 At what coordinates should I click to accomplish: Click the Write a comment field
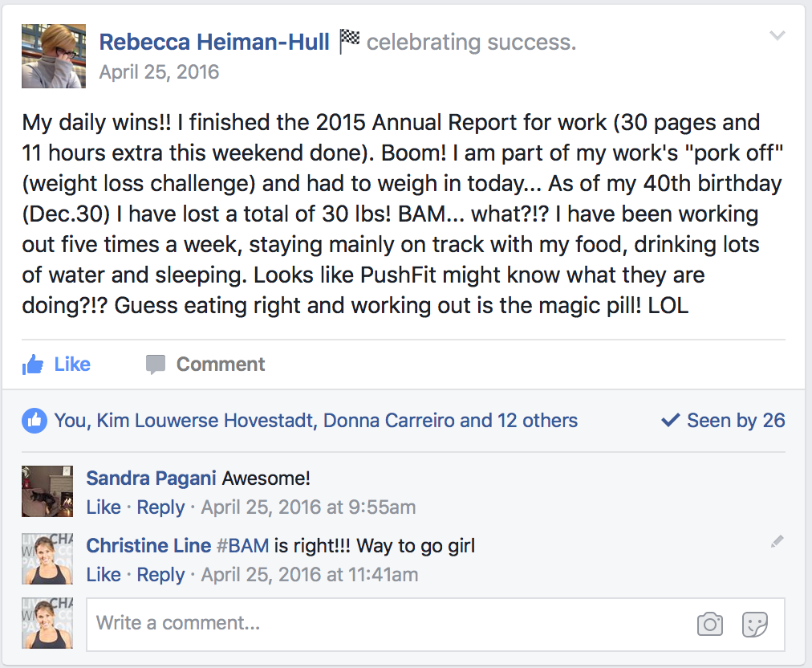[x=385, y=623]
